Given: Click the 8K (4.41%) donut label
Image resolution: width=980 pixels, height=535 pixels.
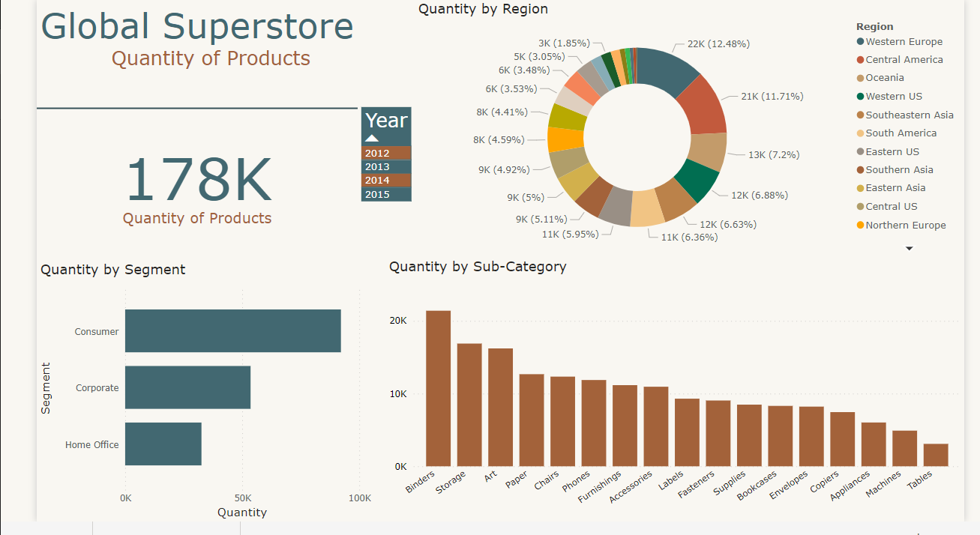Looking at the screenshot, I should point(502,112).
